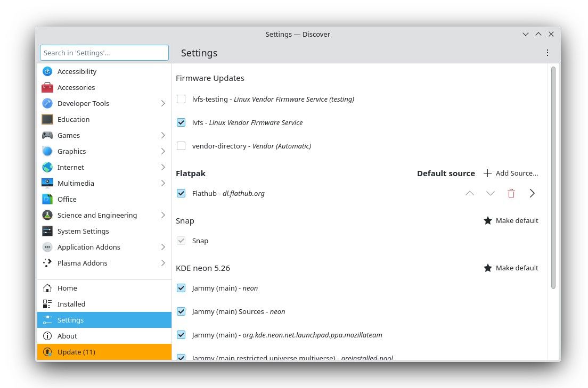
Task: Move Flathub source up with arrow
Action: coord(470,193)
